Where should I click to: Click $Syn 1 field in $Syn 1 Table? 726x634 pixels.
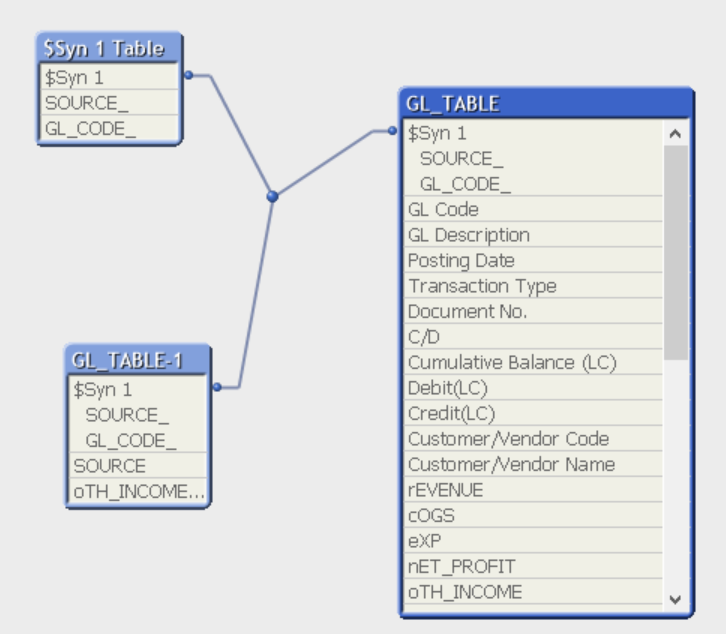[x=110, y=77]
